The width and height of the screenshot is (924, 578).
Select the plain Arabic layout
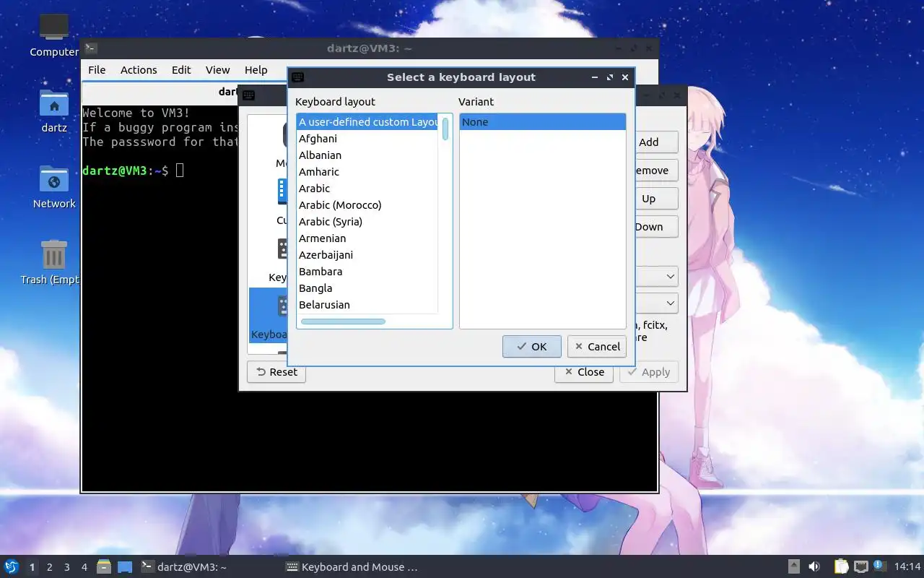pyautogui.click(x=367, y=189)
